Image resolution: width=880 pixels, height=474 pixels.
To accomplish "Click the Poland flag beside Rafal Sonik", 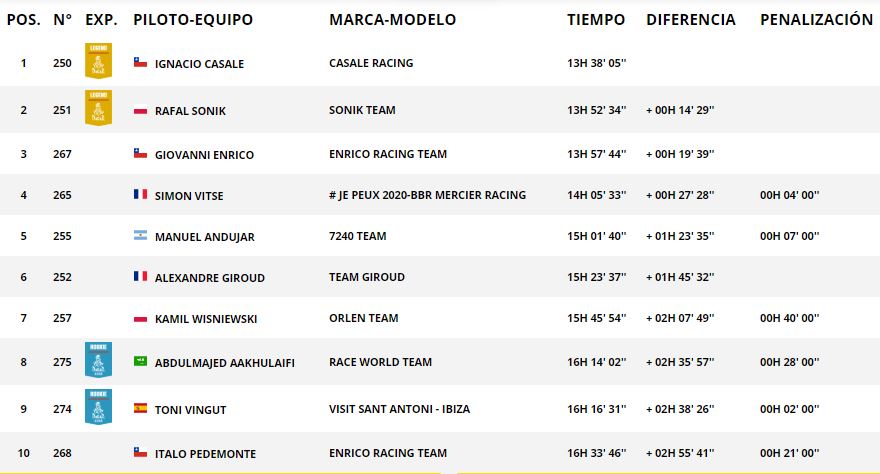I will pyautogui.click(x=141, y=110).
